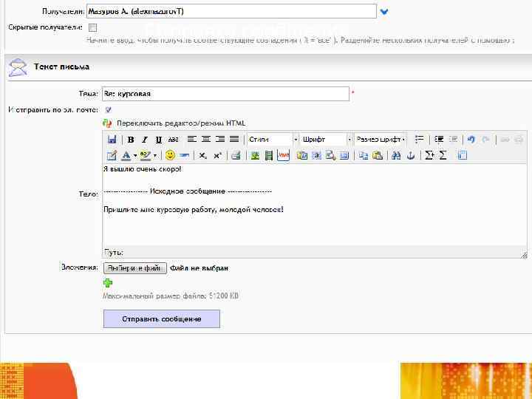Viewport: 532px width, 399px height.
Task: Open text color dropdown arrow
Action: (x=134, y=156)
